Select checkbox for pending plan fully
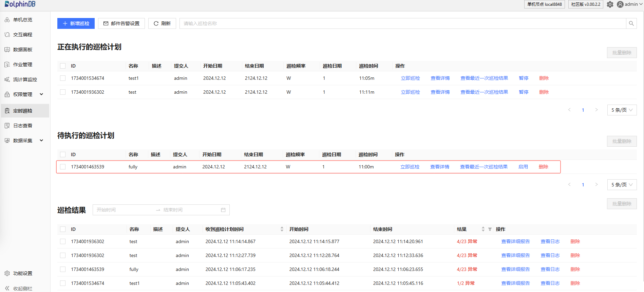Viewport: 644px width, 292px height. [63, 167]
